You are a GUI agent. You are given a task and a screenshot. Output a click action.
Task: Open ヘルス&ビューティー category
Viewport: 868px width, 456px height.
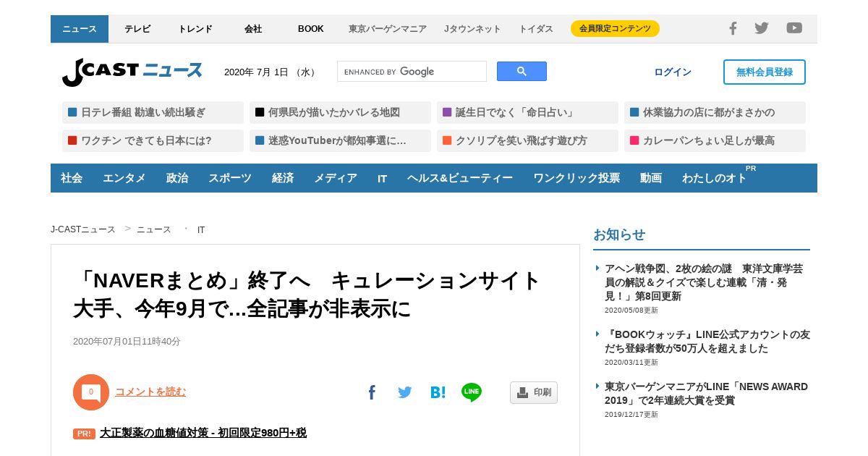pyautogui.click(x=460, y=178)
